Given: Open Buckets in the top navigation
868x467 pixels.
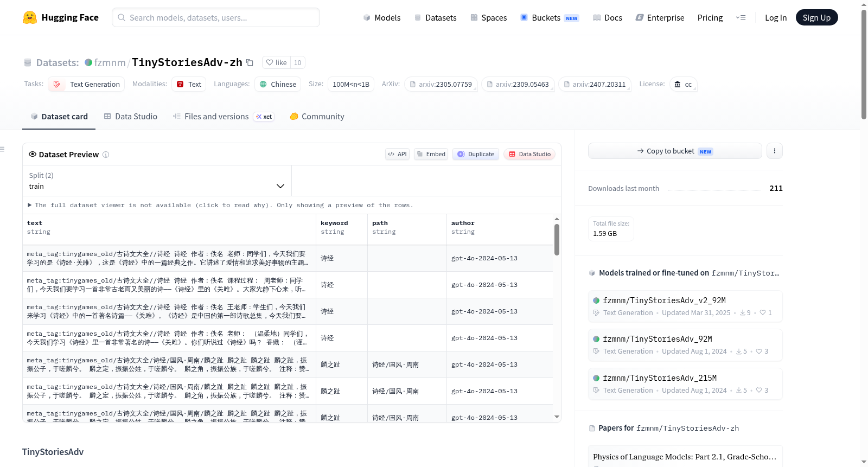Looking at the screenshot, I should [550, 18].
